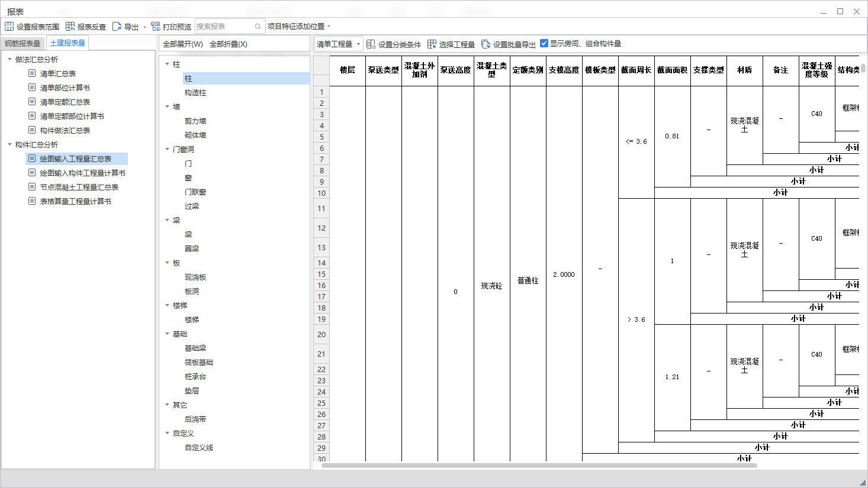Select 自定义线 in the component list

click(x=199, y=447)
